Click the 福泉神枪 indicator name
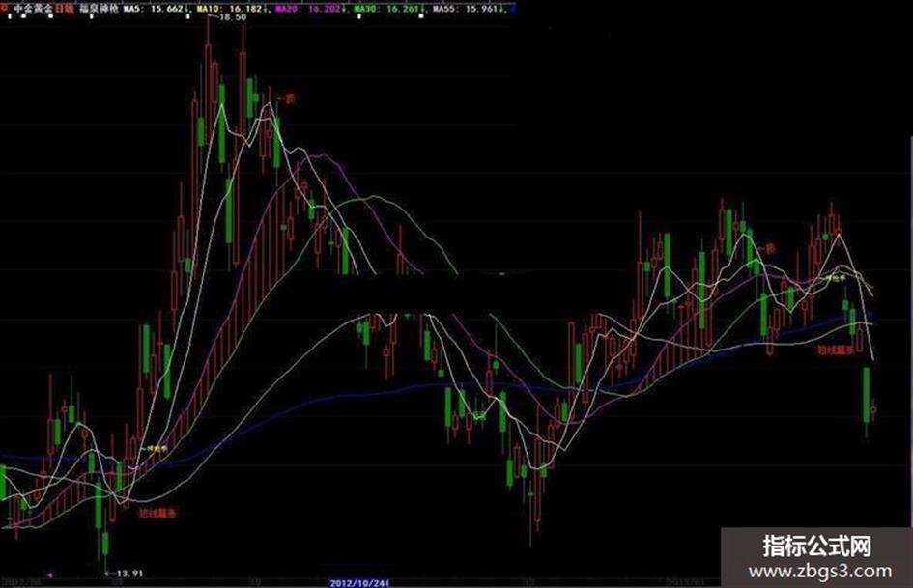913x588 pixels. point(99,9)
